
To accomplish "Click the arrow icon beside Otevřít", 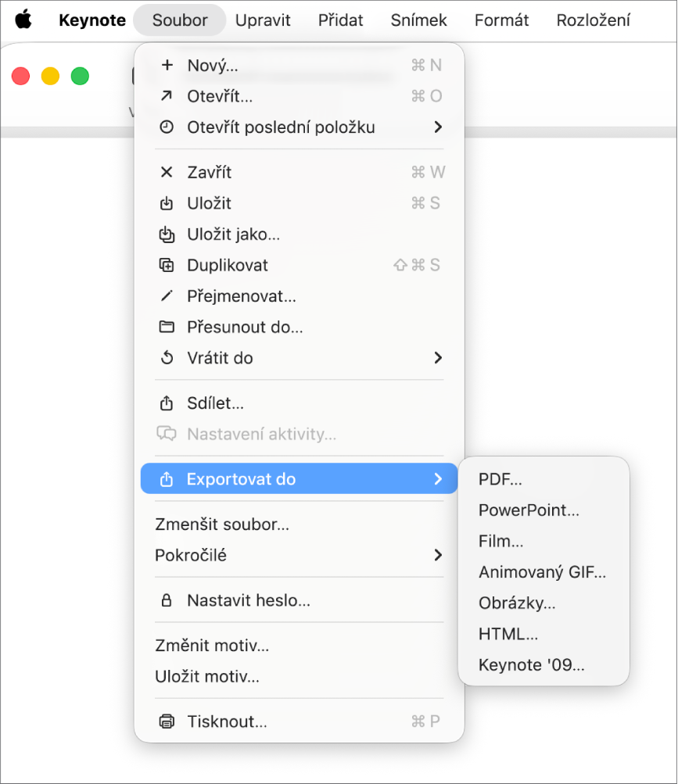I will [x=167, y=96].
